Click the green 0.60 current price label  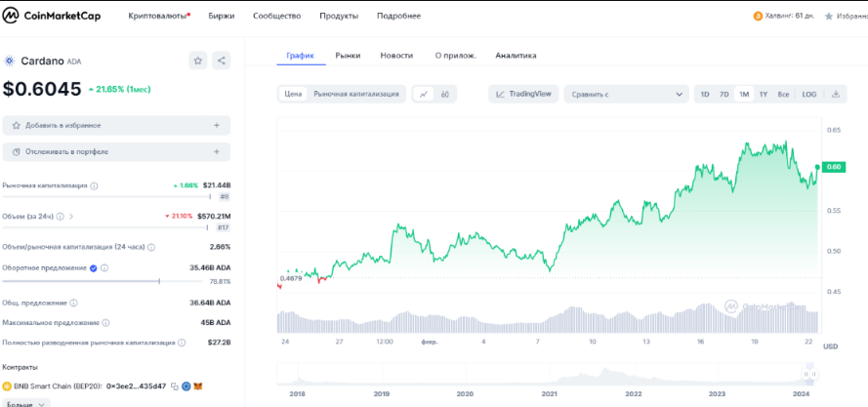pyautogui.click(x=834, y=167)
